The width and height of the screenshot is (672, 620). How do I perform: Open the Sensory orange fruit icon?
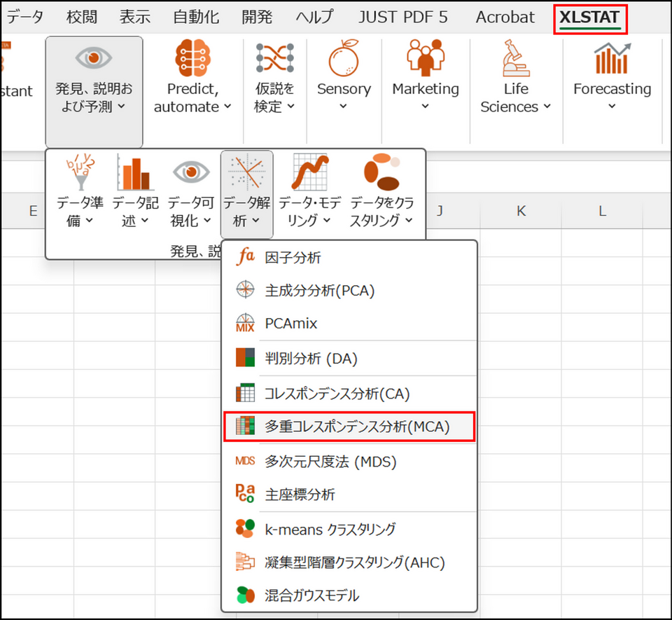pyautogui.click(x=344, y=58)
